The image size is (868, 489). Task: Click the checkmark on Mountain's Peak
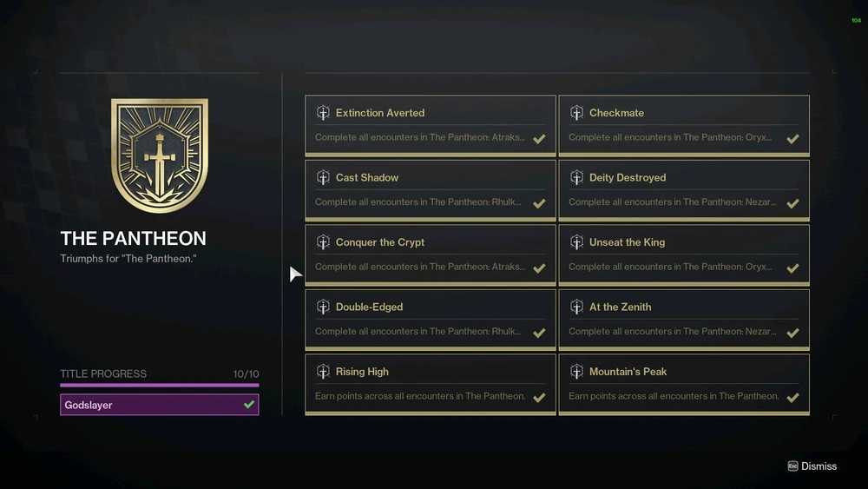coord(792,398)
